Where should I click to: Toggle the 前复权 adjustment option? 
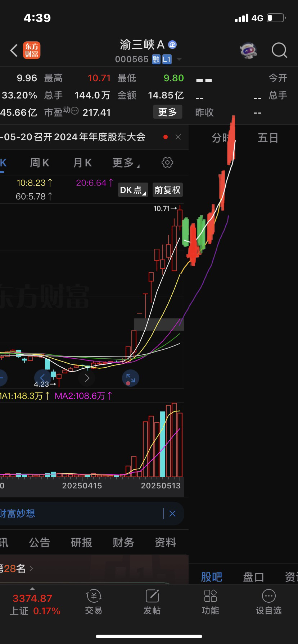(x=167, y=190)
